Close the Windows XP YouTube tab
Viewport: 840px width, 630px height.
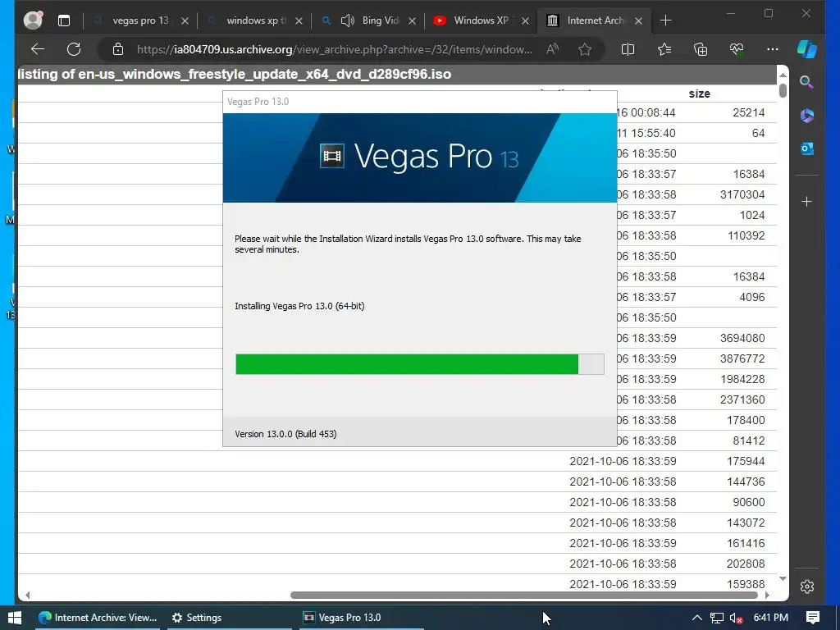pos(526,21)
